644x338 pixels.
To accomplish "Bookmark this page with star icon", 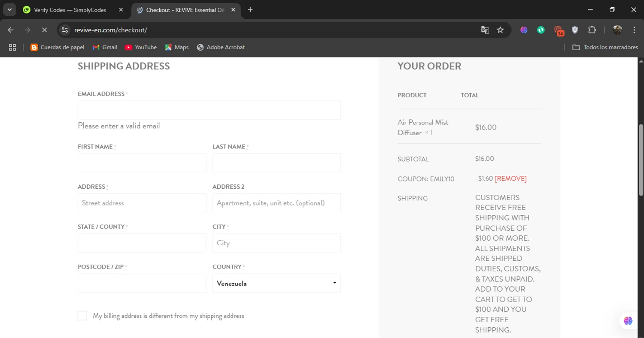I will 500,30.
